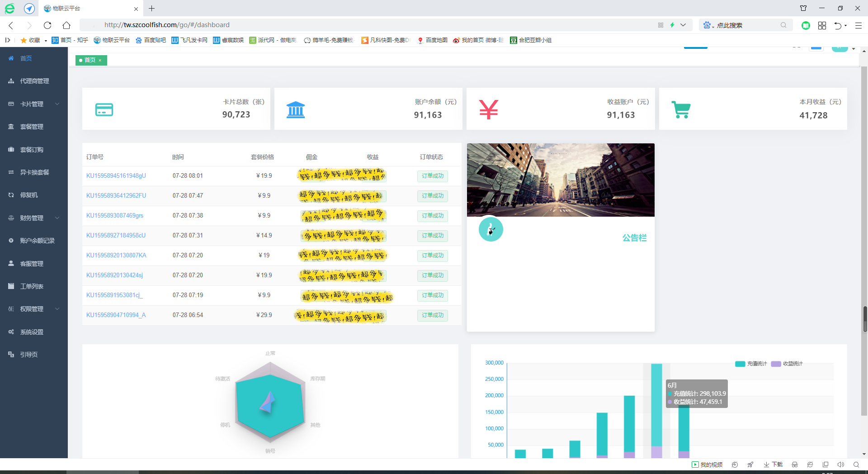
Task: Click the browser refresh icon
Action: point(47,25)
